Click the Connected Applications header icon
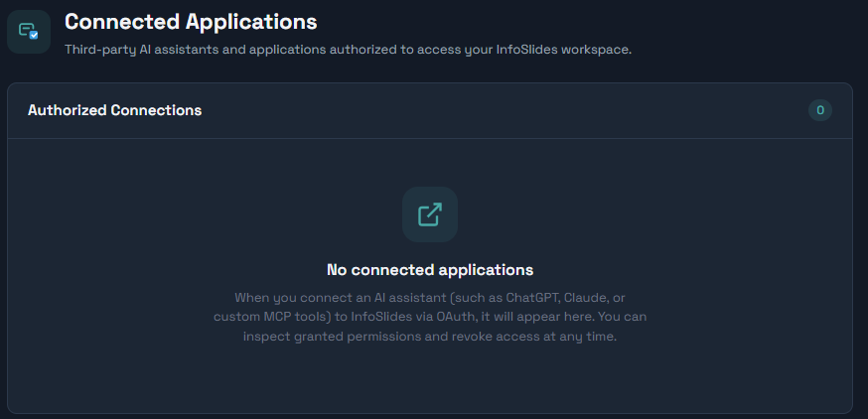This screenshot has height=419, width=868. coord(29,32)
